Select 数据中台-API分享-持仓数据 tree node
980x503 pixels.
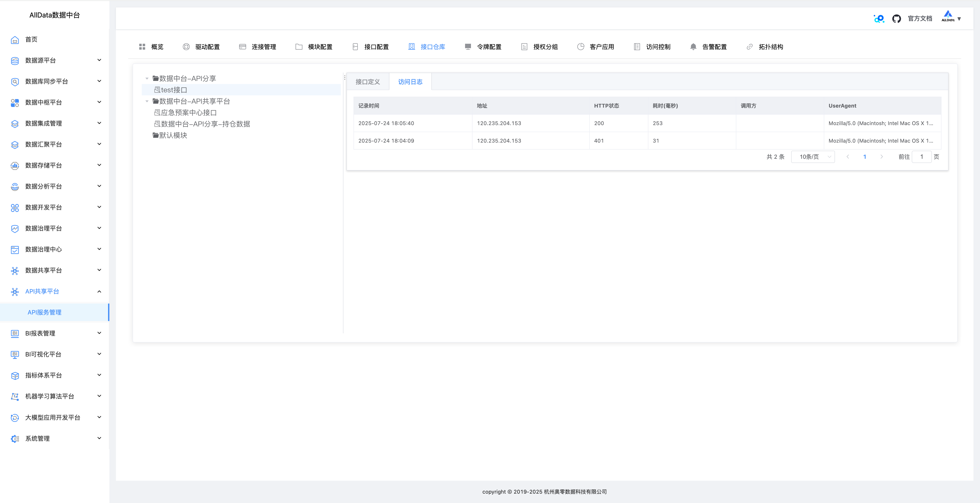tap(202, 124)
